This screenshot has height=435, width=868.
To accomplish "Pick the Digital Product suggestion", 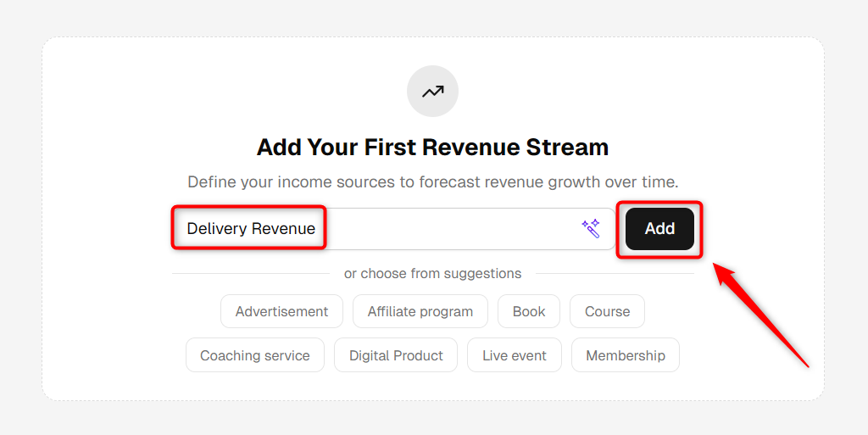I will 396,355.
